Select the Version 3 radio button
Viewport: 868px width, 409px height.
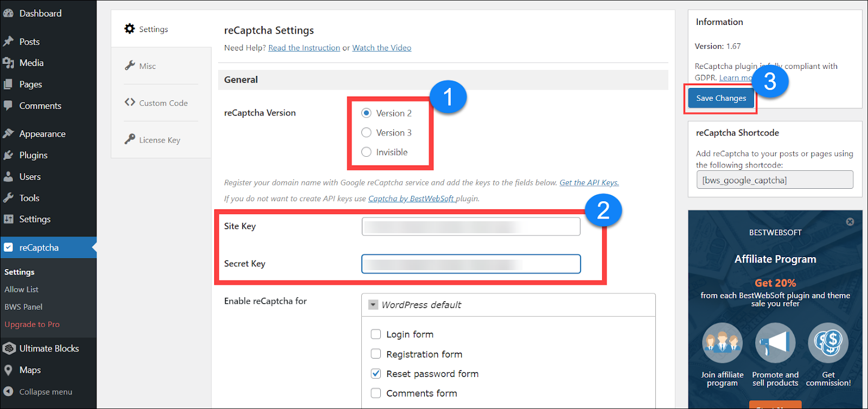click(366, 132)
